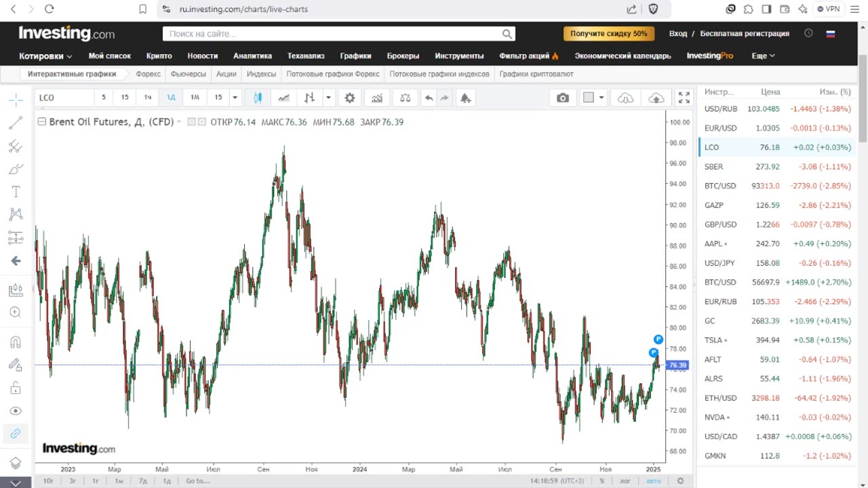Switch to the Индексы charts tab
The height and width of the screenshot is (488, 868).
pyautogui.click(x=261, y=74)
